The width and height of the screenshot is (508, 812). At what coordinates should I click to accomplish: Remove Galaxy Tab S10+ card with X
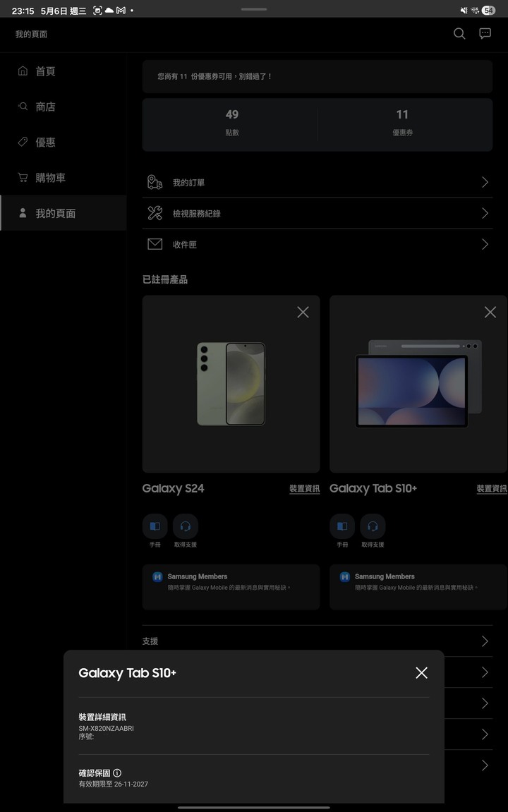[490, 312]
